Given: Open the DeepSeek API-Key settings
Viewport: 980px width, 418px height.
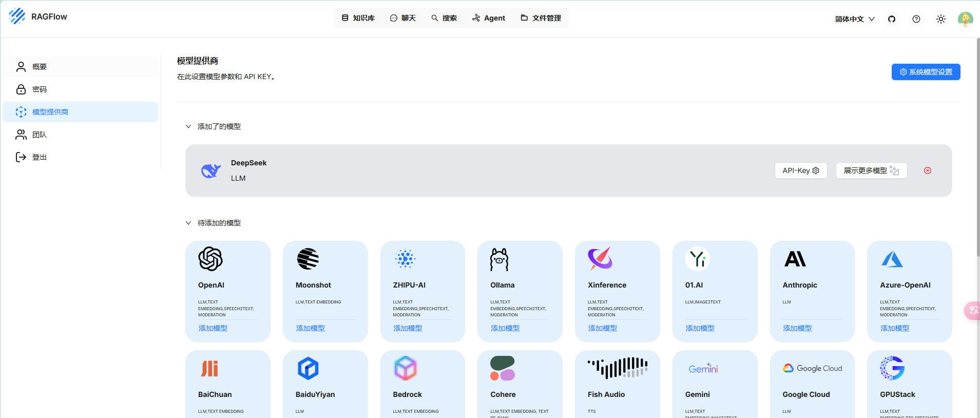Looking at the screenshot, I should coord(801,170).
